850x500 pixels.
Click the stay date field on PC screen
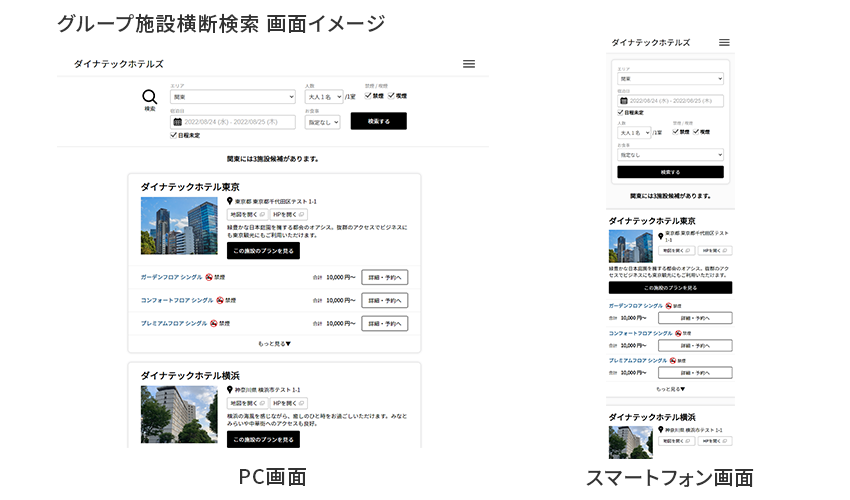pos(233,122)
